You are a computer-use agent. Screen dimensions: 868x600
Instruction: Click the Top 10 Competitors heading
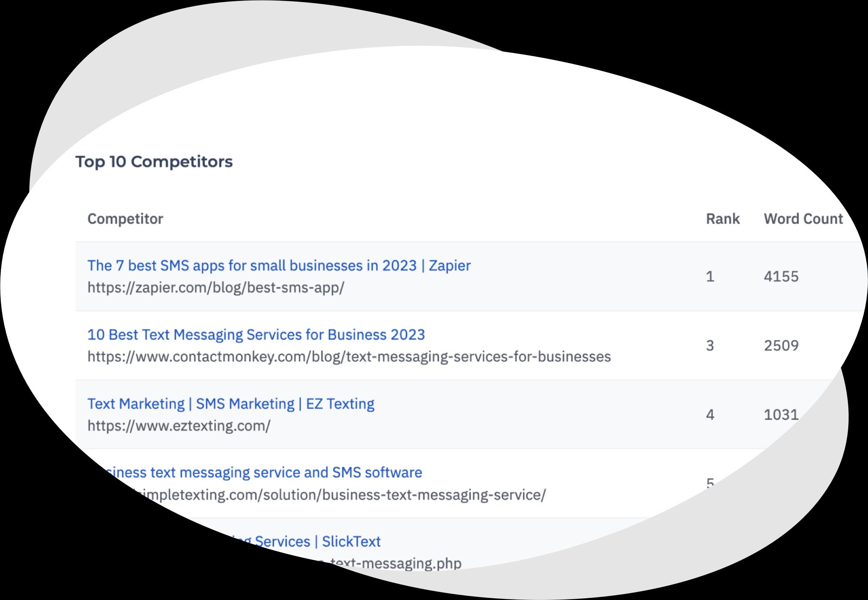[x=154, y=162]
